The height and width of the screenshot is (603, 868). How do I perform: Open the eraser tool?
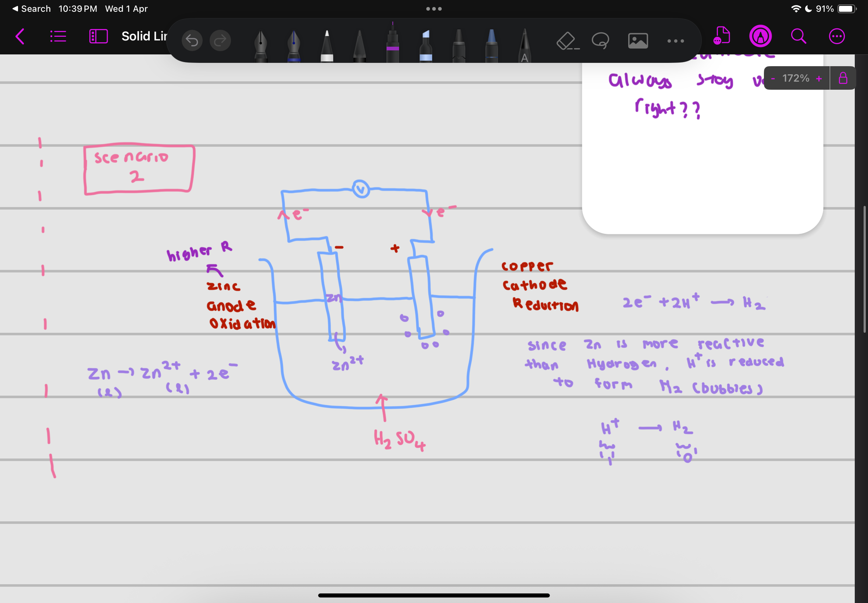click(x=567, y=40)
